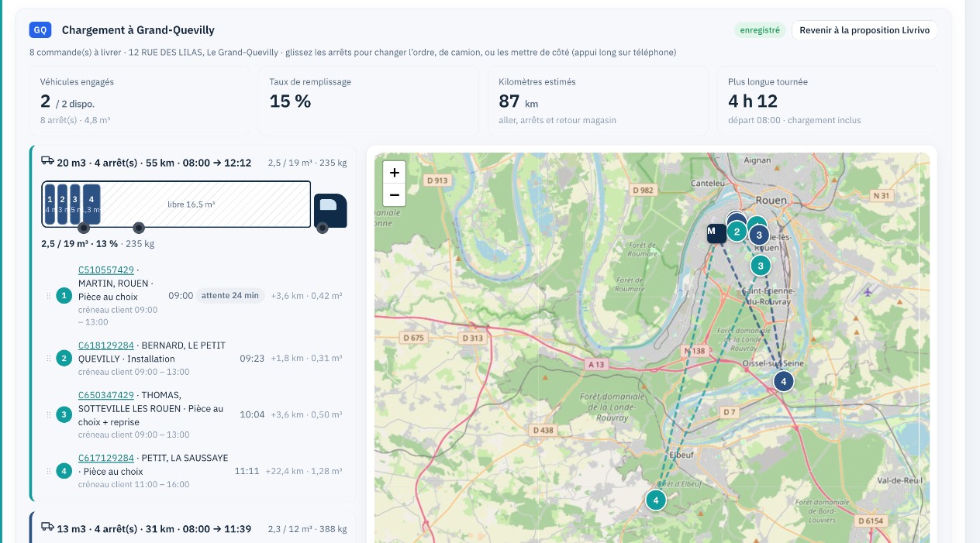Open order C617129284
The height and width of the screenshot is (543, 980).
pos(106,458)
